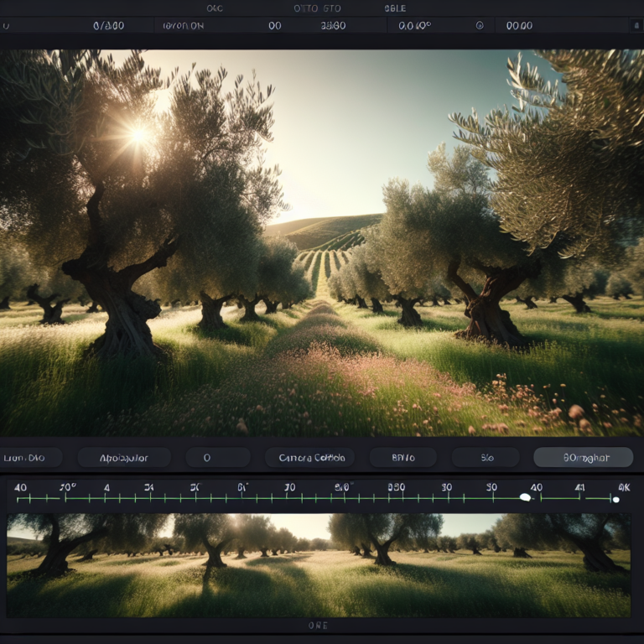Click the 'Camera' pill button
This screenshot has width=644, height=644.
pos(309,458)
